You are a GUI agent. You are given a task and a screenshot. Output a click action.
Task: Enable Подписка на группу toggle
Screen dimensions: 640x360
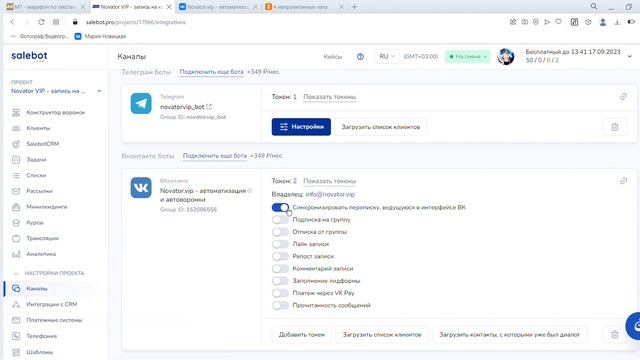(x=280, y=220)
